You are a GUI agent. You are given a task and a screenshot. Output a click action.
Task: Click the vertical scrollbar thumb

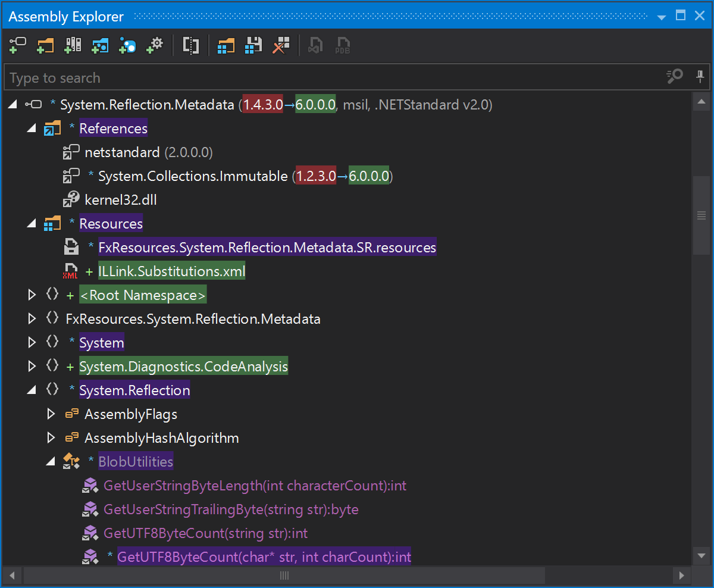click(x=701, y=215)
